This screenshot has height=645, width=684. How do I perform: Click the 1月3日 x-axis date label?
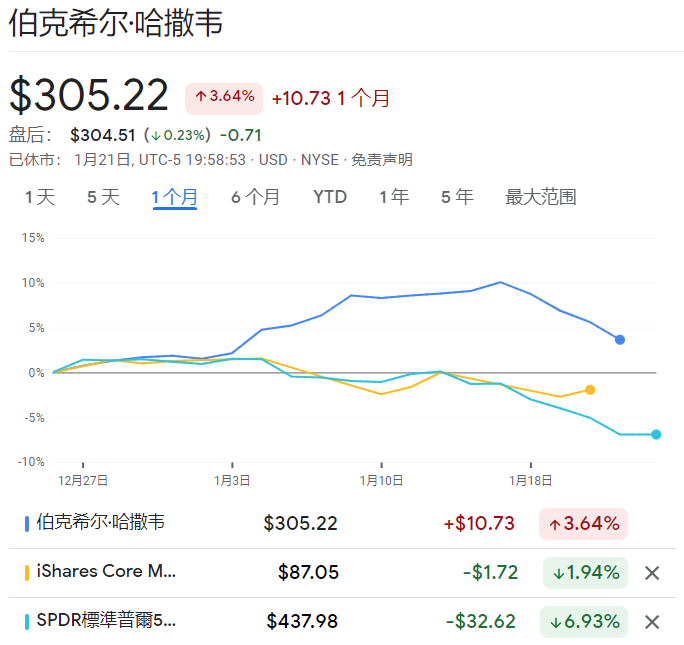232,481
